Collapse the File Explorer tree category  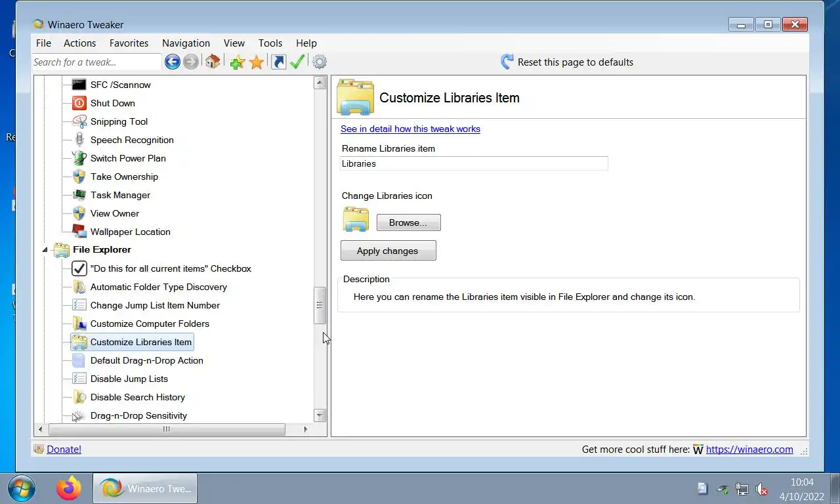click(x=45, y=250)
